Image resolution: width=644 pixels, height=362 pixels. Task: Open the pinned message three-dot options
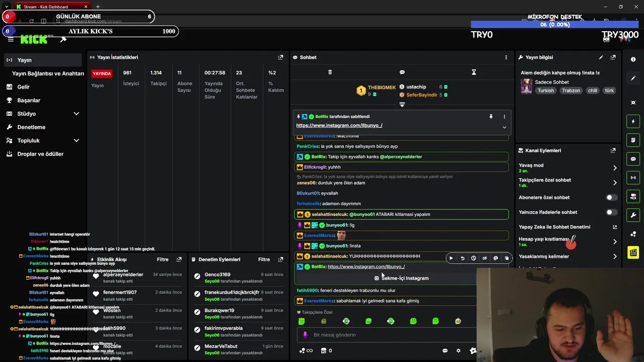(x=505, y=117)
